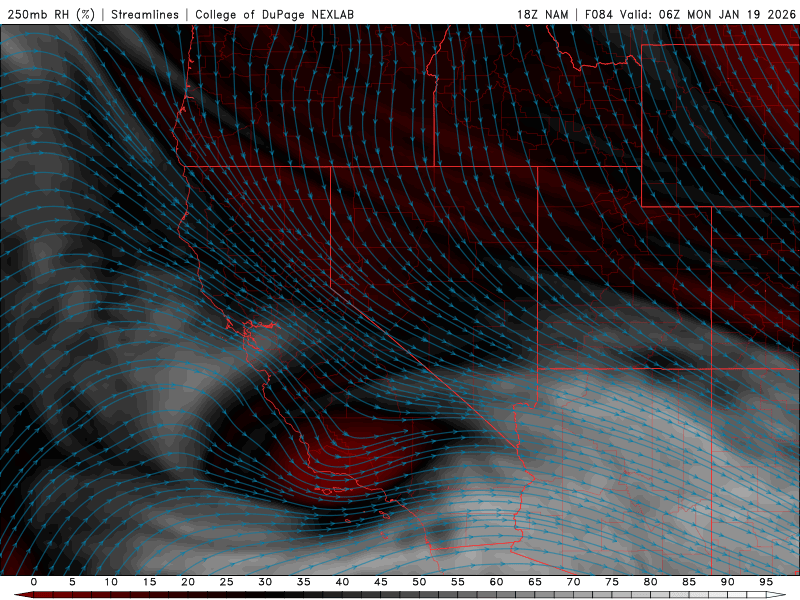Click the '0' value on the RH scale
Screen dimensions: 800x600
pyautogui.click(x=34, y=582)
